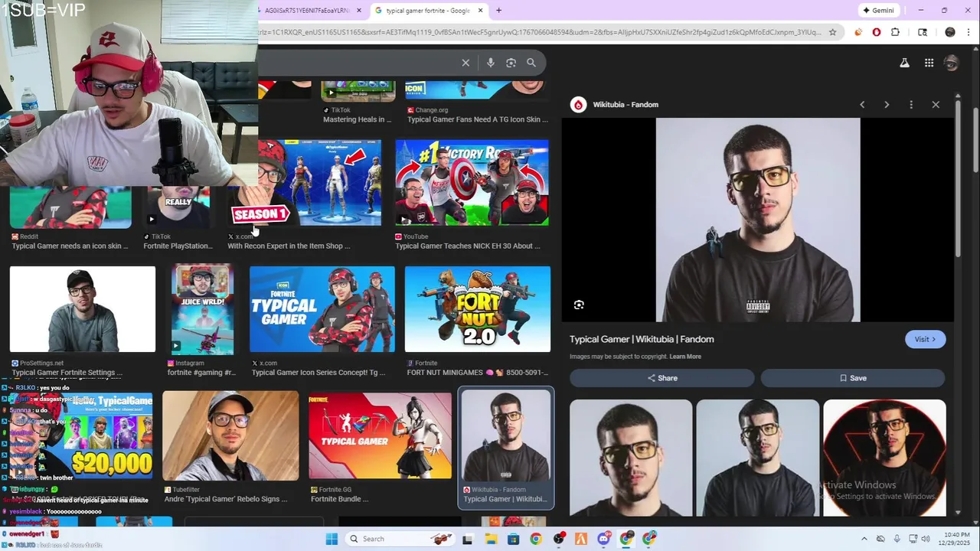This screenshot has width=980, height=551.
Task: Open the Fortnite Typical Gamer icon concept image
Action: coord(322,309)
